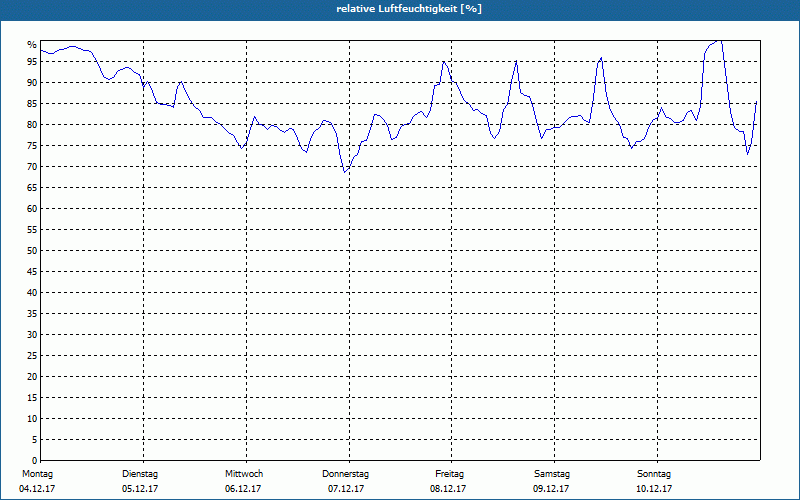Click the y-axis value '70'
Image resolution: width=800 pixels, height=500 pixels.
click(32, 167)
